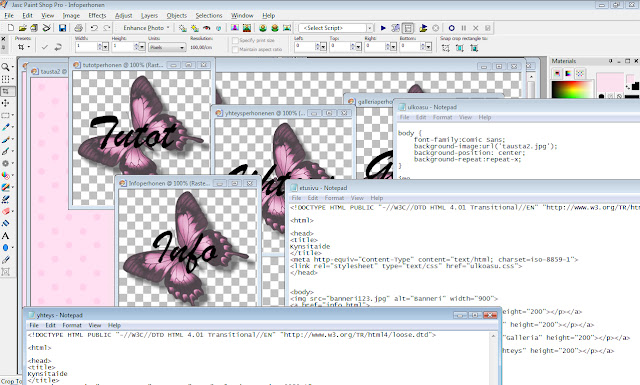640x385 pixels.
Task: Click the Right crop value field
Action: pyautogui.click(x=375, y=47)
